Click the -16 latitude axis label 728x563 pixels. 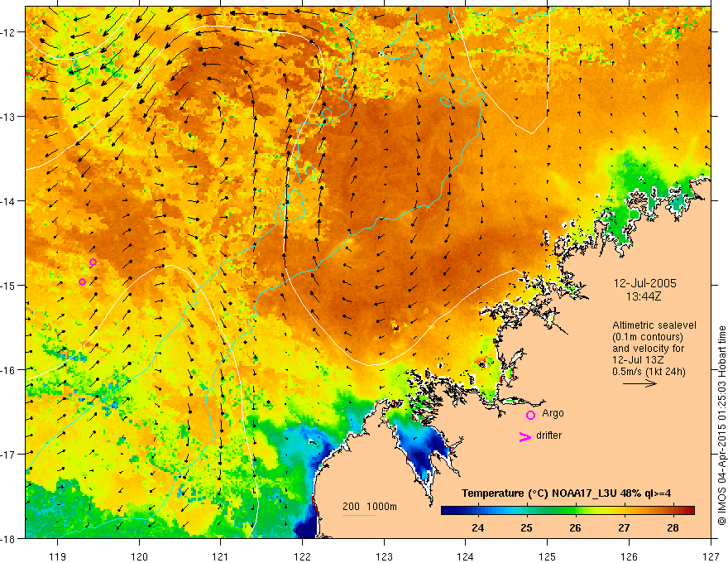(x=8, y=370)
